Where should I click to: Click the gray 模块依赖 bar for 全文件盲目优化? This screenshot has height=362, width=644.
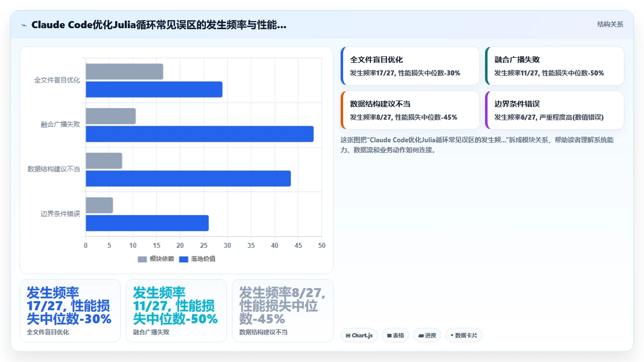click(124, 71)
